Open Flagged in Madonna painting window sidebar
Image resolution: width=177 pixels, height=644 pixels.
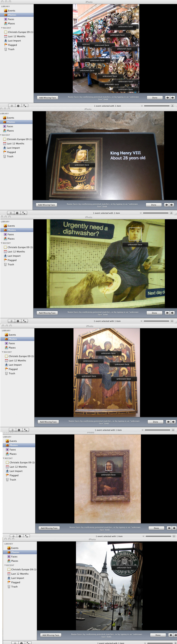coord(13,369)
